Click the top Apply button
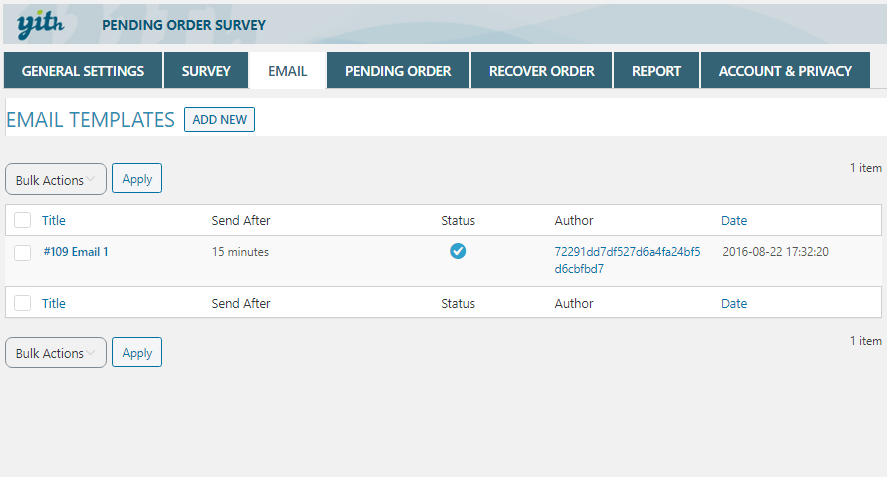This screenshot has height=477, width=887. tap(137, 179)
